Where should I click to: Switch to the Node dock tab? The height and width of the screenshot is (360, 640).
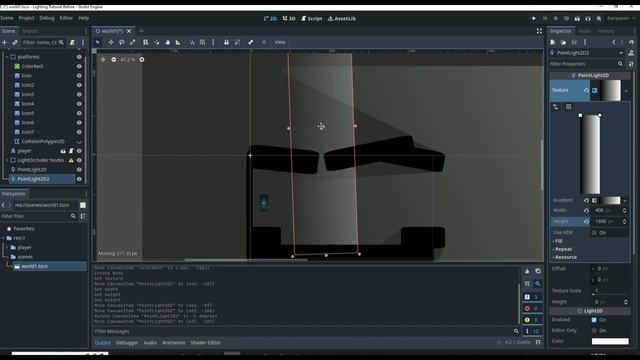click(584, 31)
